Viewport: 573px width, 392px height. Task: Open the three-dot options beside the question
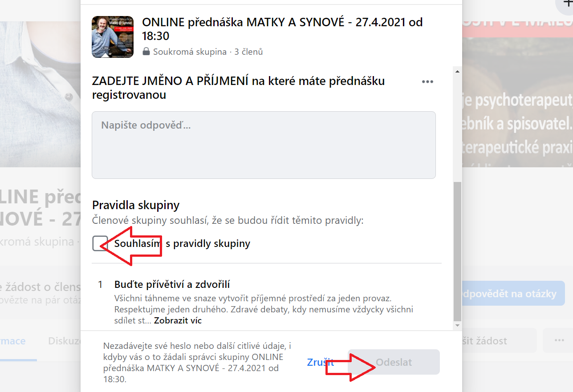[x=427, y=82]
